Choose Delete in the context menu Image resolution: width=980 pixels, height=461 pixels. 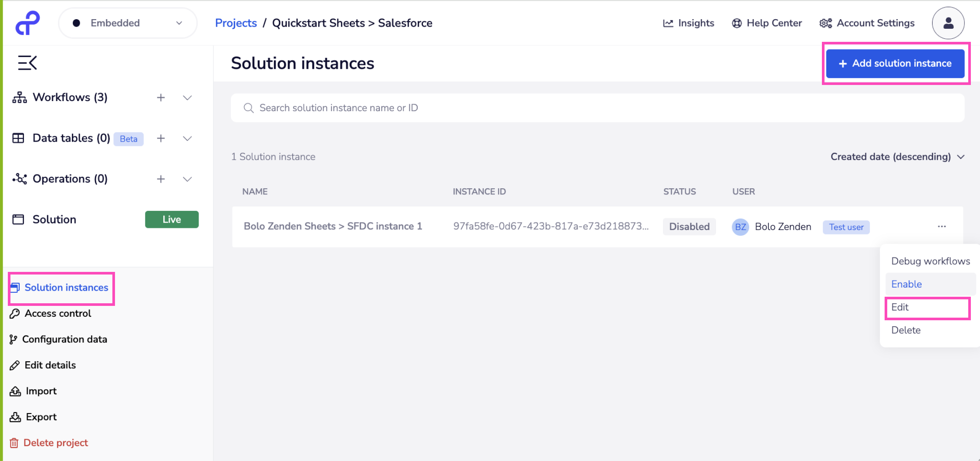pos(906,330)
